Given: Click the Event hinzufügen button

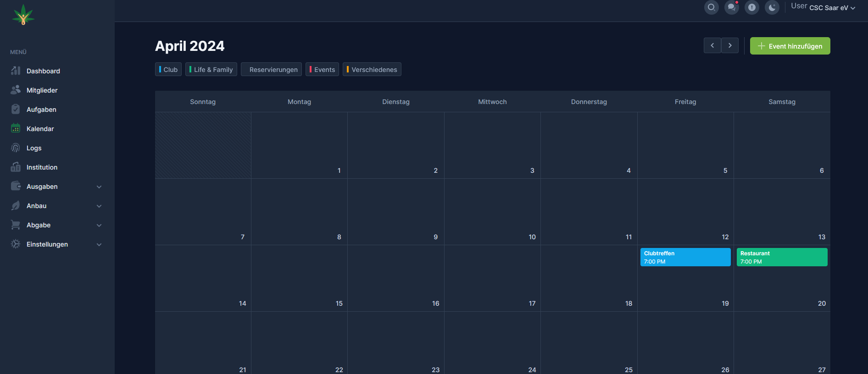Looking at the screenshot, I should click(x=790, y=46).
